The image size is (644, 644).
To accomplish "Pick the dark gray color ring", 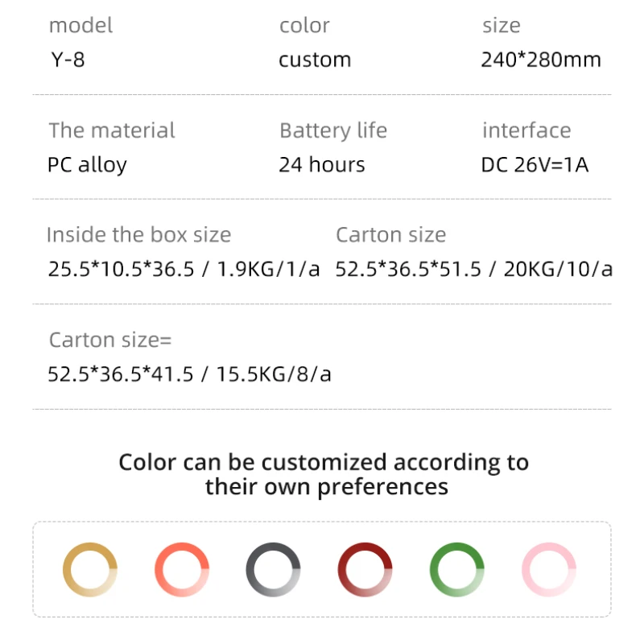I will click(274, 570).
